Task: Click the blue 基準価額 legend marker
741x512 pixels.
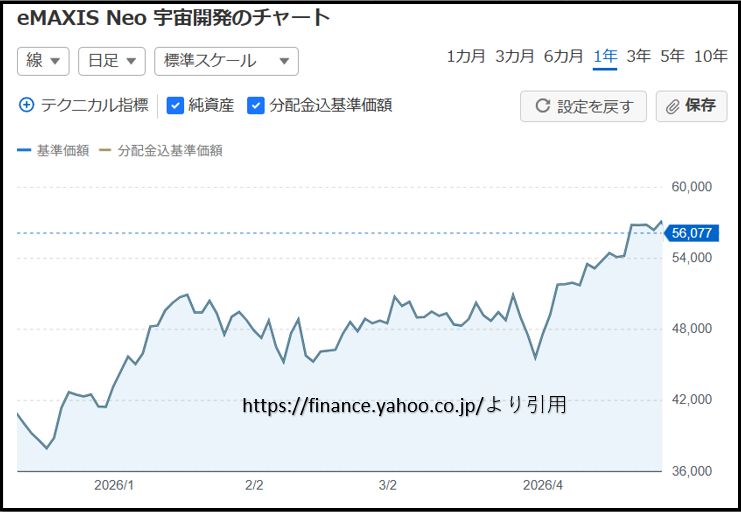Action: pyautogui.click(x=24, y=151)
